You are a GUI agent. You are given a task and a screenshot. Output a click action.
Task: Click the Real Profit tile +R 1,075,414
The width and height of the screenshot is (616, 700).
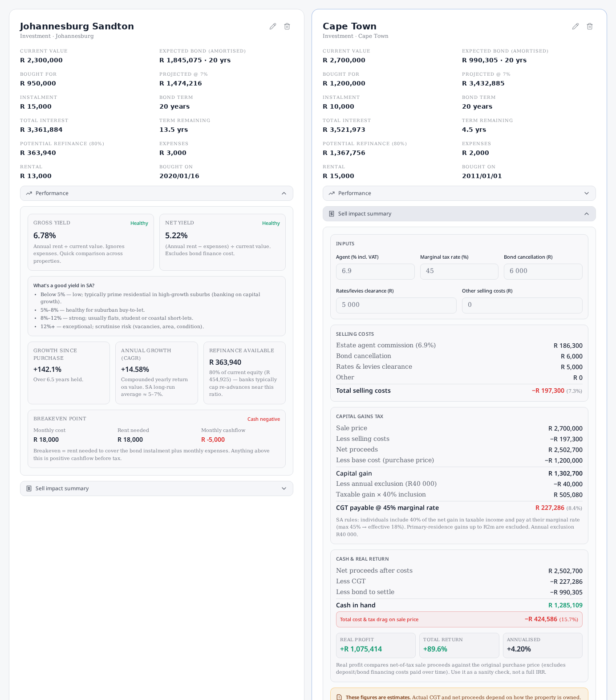pyautogui.click(x=376, y=645)
